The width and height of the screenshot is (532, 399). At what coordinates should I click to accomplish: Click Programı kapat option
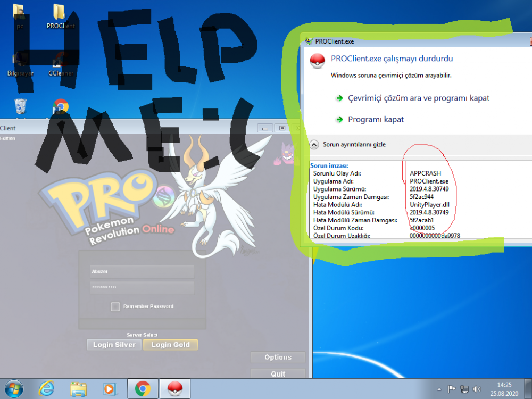[376, 119]
